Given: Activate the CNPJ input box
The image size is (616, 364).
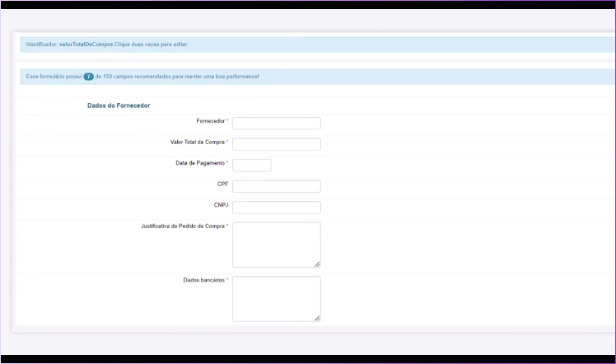Looking at the screenshot, I should pos(276,208).
